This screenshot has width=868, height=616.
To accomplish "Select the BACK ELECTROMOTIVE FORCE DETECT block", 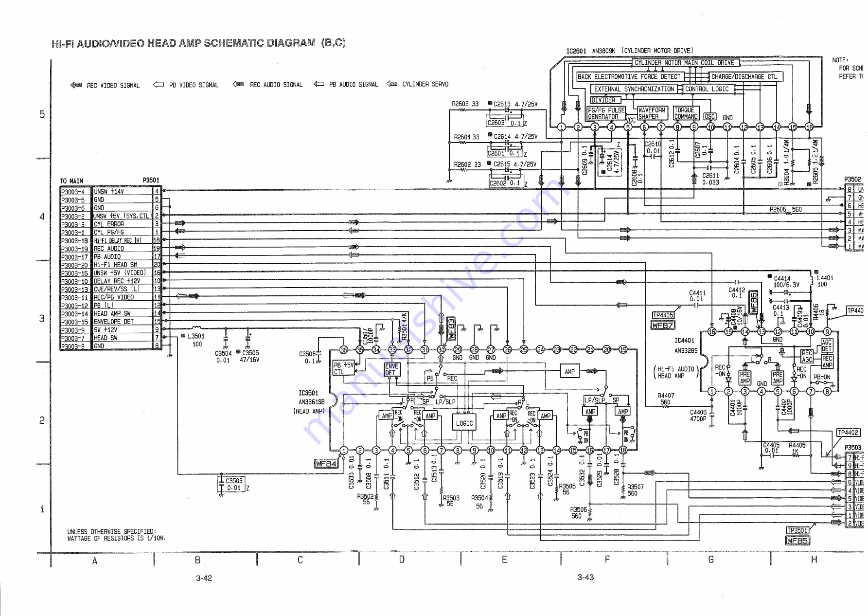I will pos(630,76).
